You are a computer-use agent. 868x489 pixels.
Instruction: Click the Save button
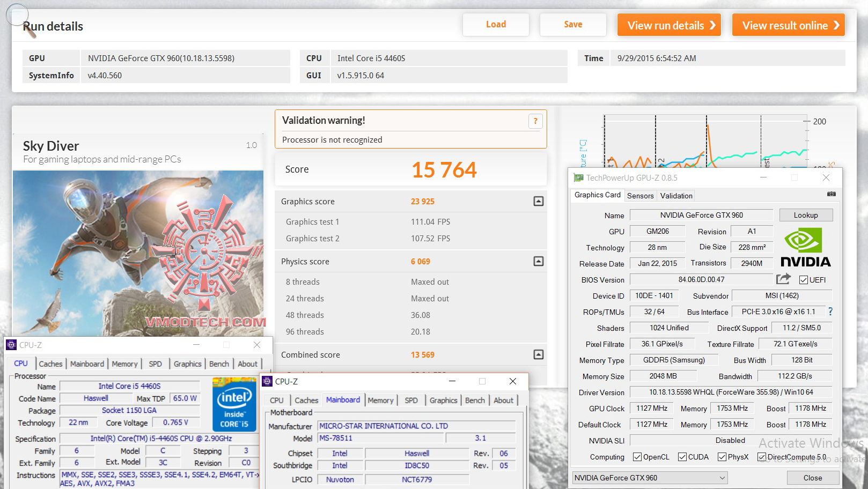click(x=573, y=25)
